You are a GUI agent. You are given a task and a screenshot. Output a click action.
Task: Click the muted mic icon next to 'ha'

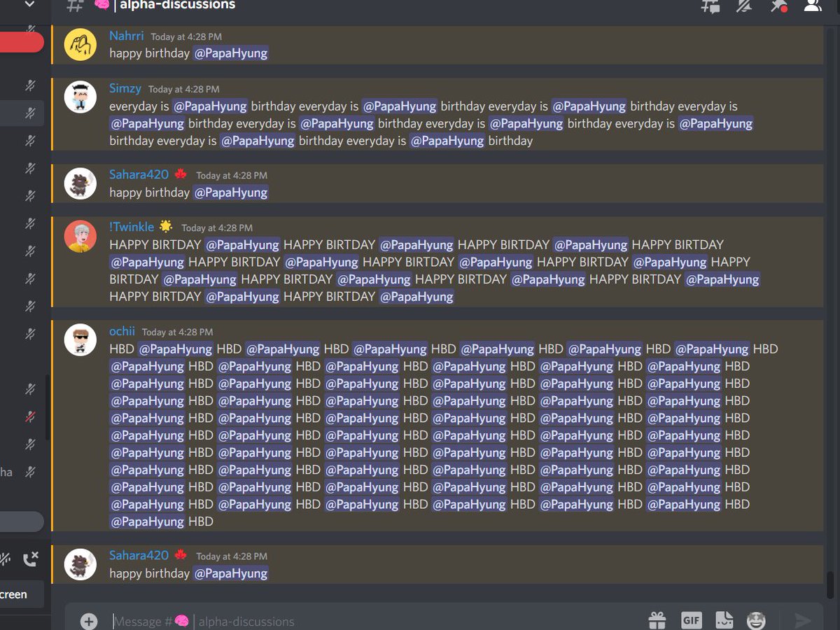[x=30, y=472]
